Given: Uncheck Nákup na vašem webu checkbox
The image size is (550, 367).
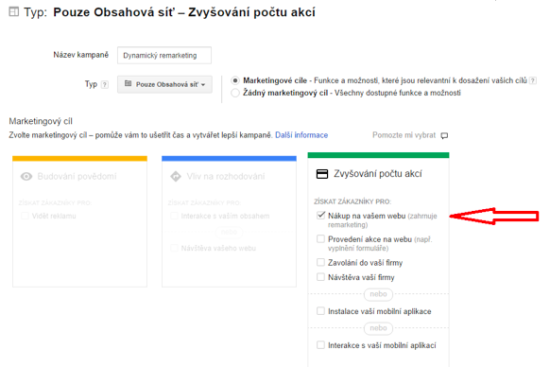Looking at the screenshot, I should point(321,215).
